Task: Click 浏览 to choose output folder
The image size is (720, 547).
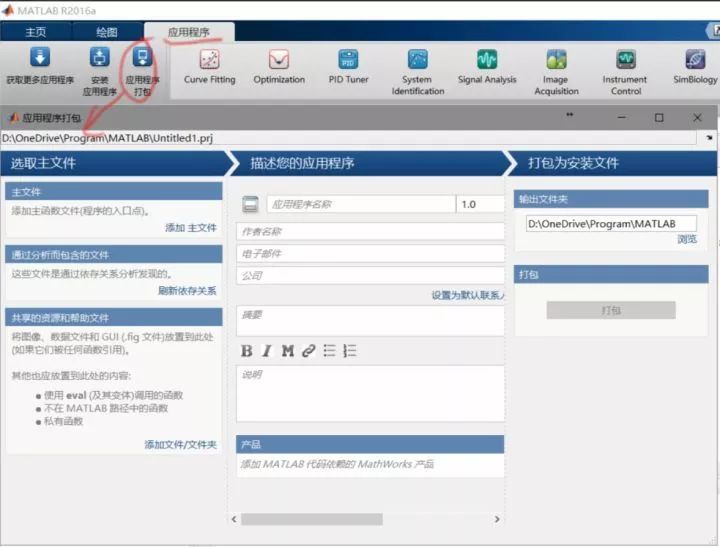Action: [x=687, y=239]
